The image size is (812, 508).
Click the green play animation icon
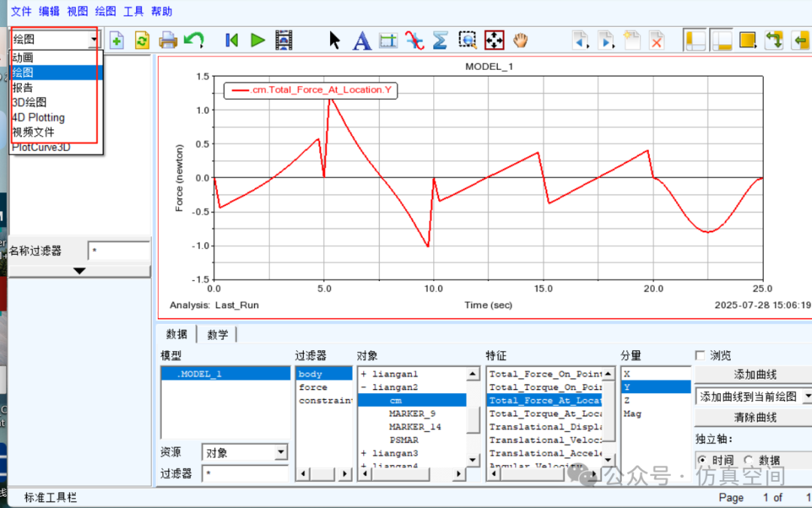pos(257,40)
